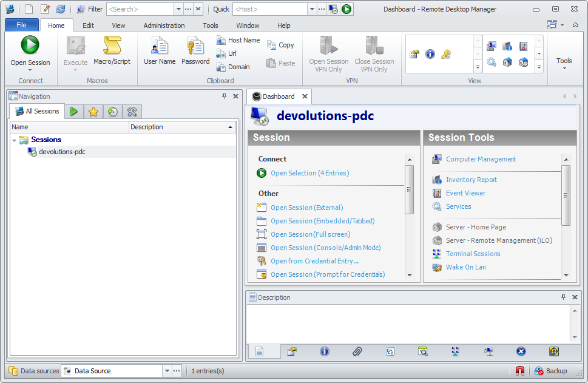Collapse the ribbon with the up chevron
Image resolution: width=588 pixels, height=383 pixels.
(575, 25)
